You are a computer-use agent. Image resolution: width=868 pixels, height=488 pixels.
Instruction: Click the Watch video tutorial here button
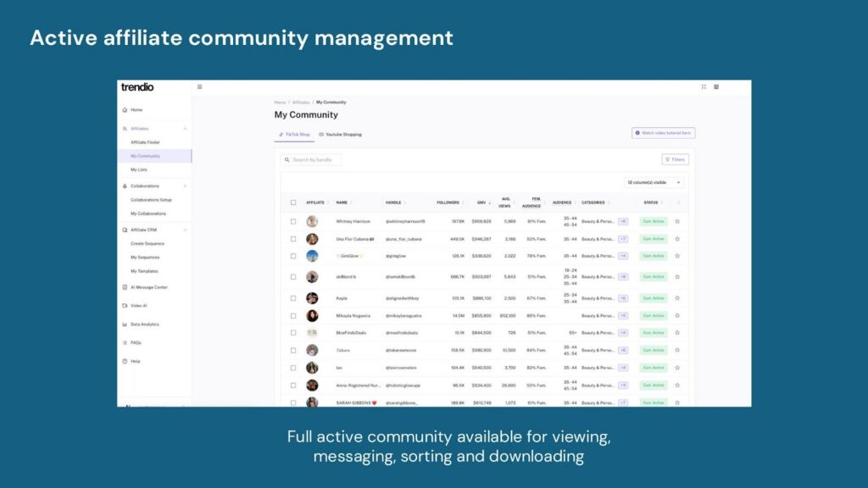663,133
